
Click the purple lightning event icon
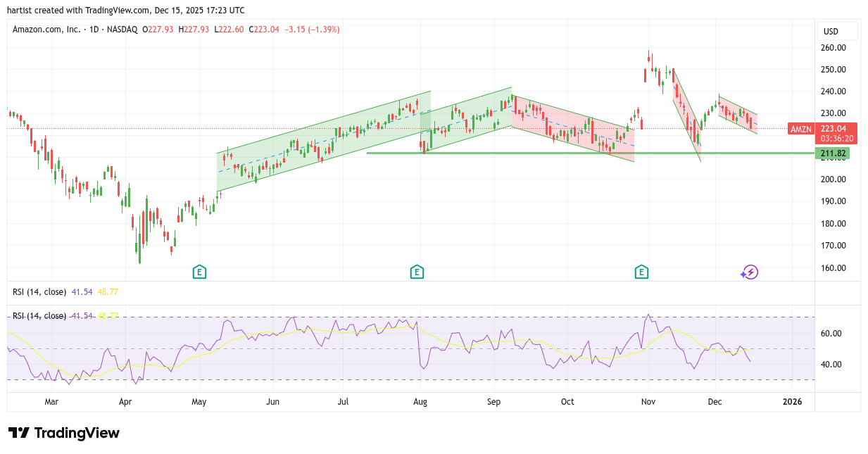750,272
